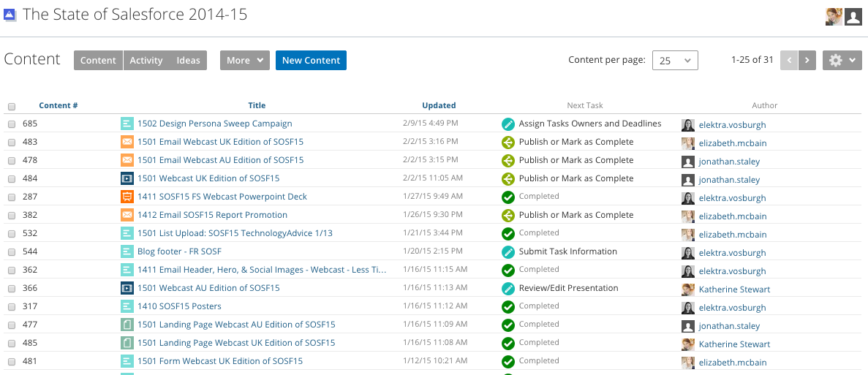The height and width of the screenshot is (375, 868).
Task: Open the Content per page selector
Action: click(675, 61)
